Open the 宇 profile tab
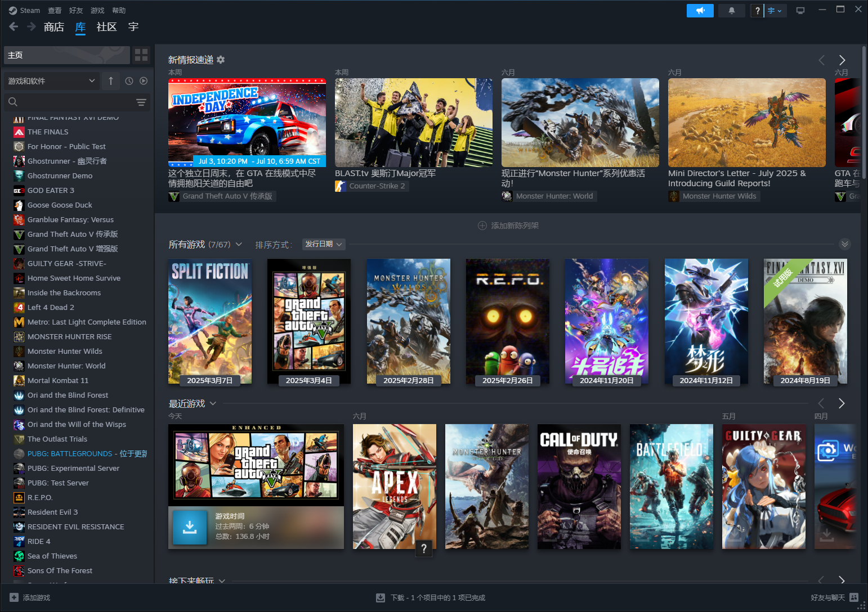 pos(133,27)
